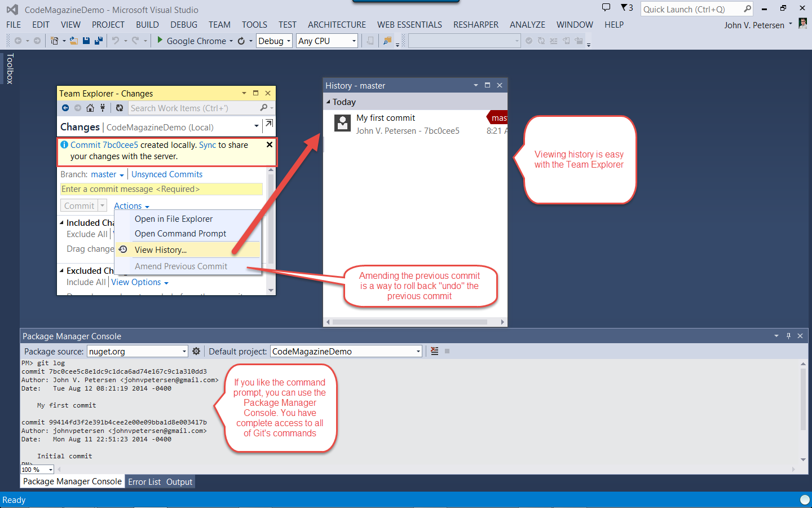Click the Package Manager Console settings gear
Viewport: 812px width, 508px height.
pos(196,351)
